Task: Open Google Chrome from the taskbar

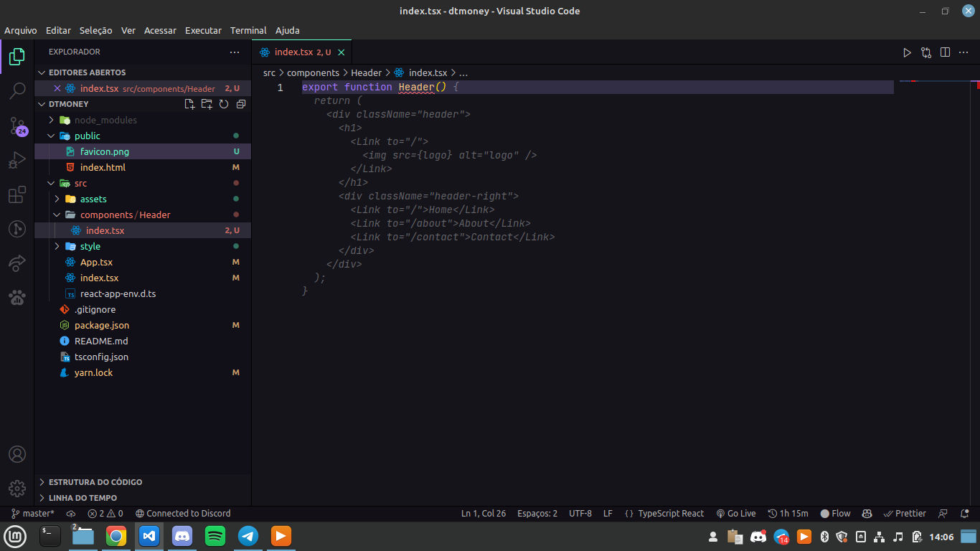Action: click(116, 536)
